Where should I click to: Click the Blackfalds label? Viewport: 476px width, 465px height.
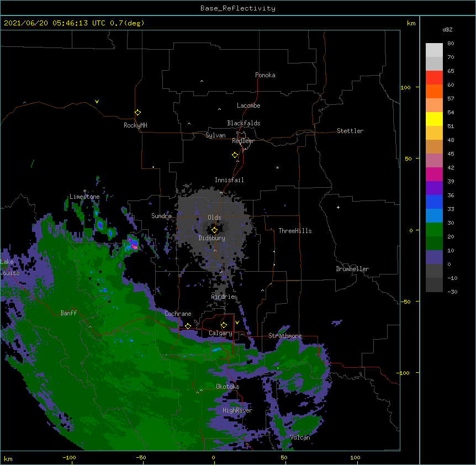coord(244,123)
